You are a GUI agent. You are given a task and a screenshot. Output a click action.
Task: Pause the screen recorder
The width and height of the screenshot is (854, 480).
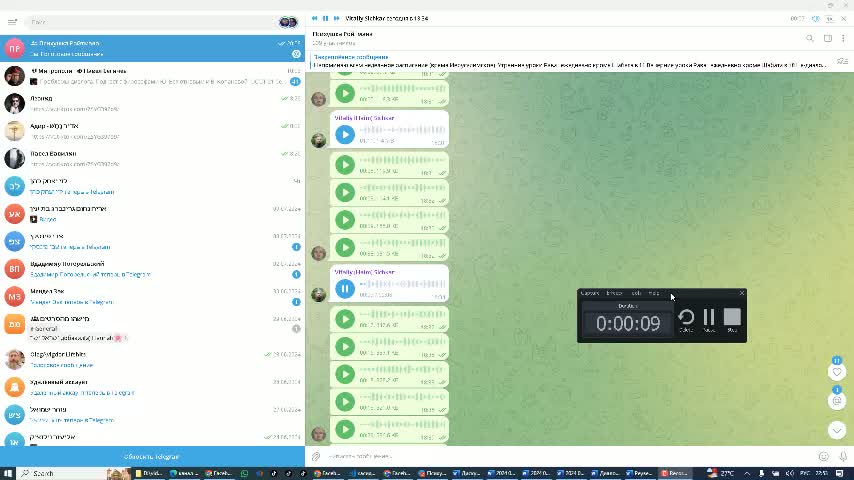coord(709,318)
